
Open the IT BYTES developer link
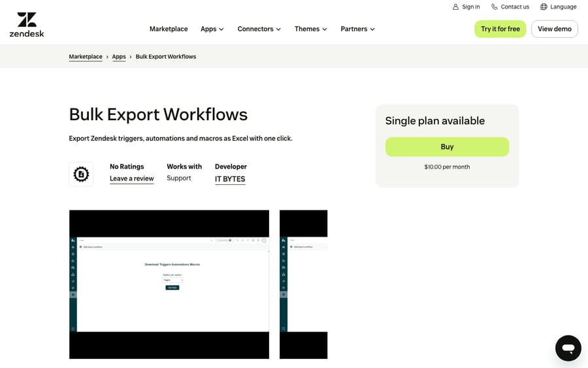coord(230,179)
